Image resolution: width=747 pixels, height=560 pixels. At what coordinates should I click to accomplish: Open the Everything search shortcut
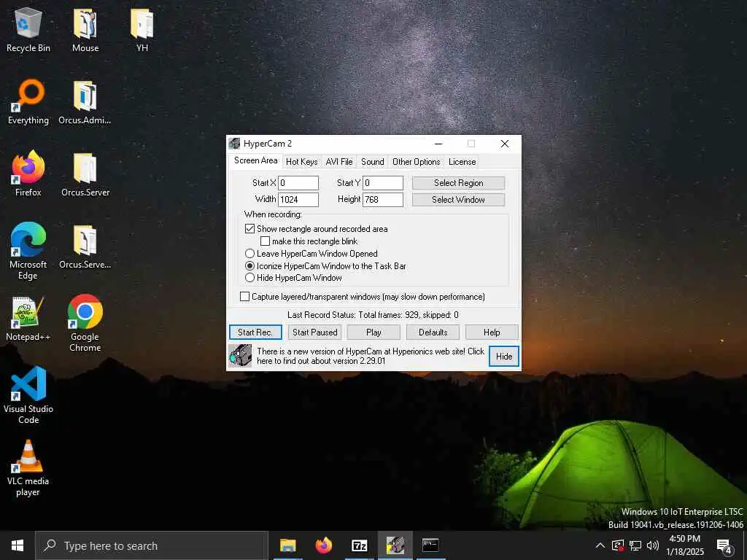[x=28, y=102]
